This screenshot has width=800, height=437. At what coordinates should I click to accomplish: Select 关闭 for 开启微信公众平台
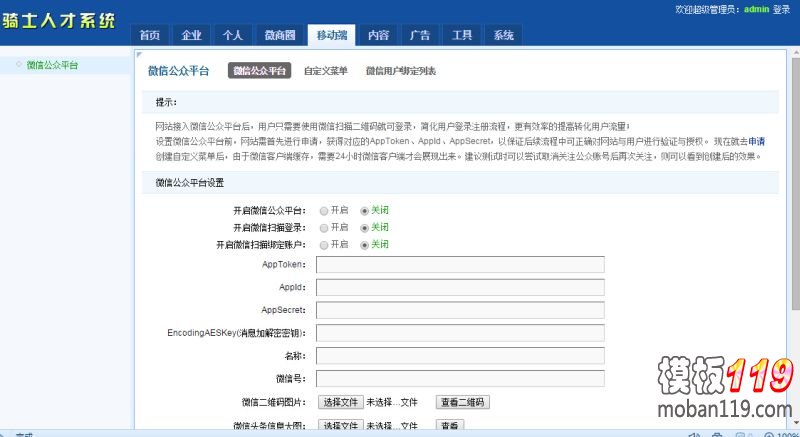click(x=364, y=211)
